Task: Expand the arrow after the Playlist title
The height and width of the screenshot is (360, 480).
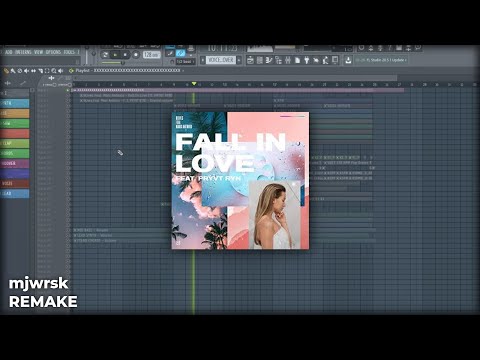Action: coord(183,71)
